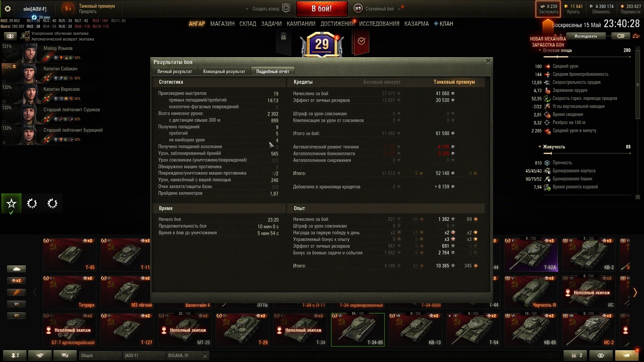This screenshot has width=644, height=362.
Task: Open the clan section icon
Action: pyautogui.click(x=436, y=24)
